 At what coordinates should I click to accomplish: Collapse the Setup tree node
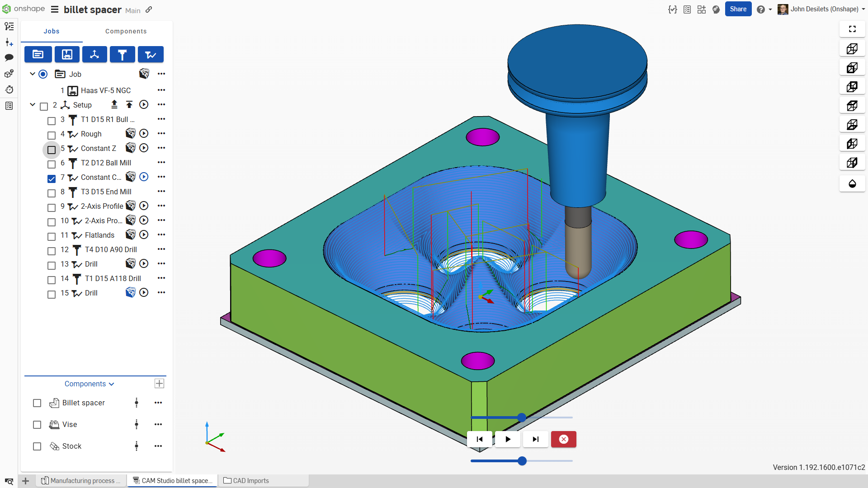pos(33,104)
